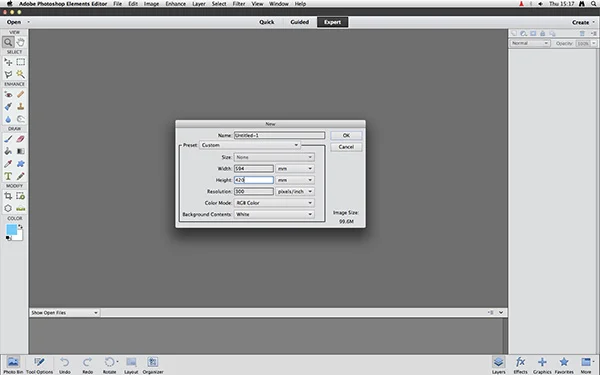The width and height of the screenshot is (600, 375).
Task: Show the Favorites panel
Action: (x=564, y=365)
